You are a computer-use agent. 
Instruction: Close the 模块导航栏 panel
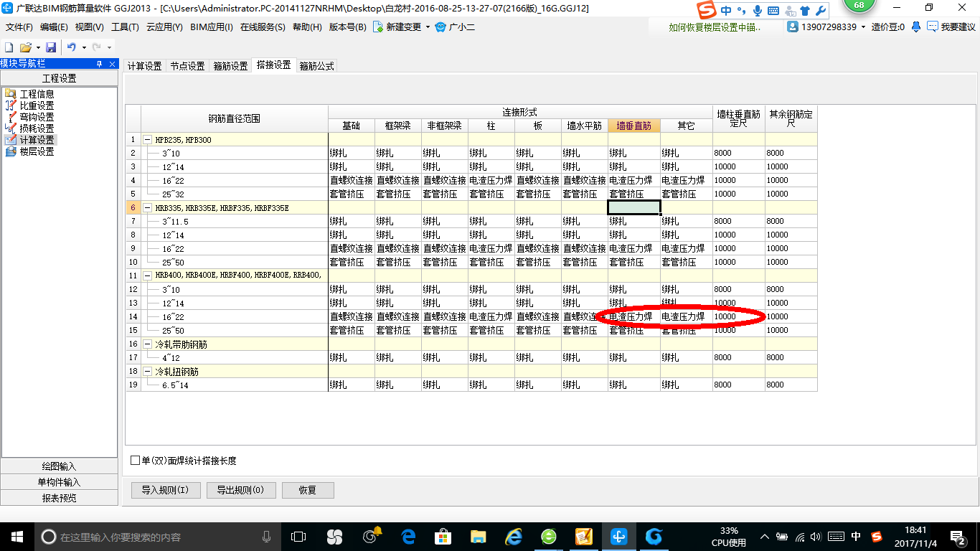(112, 64)
